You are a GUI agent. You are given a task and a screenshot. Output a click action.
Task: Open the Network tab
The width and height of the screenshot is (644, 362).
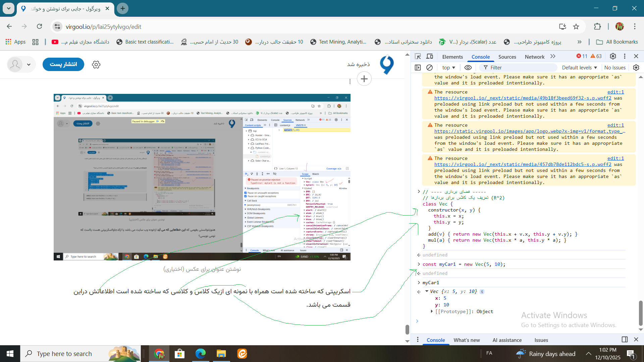click(x=534, y=57)
